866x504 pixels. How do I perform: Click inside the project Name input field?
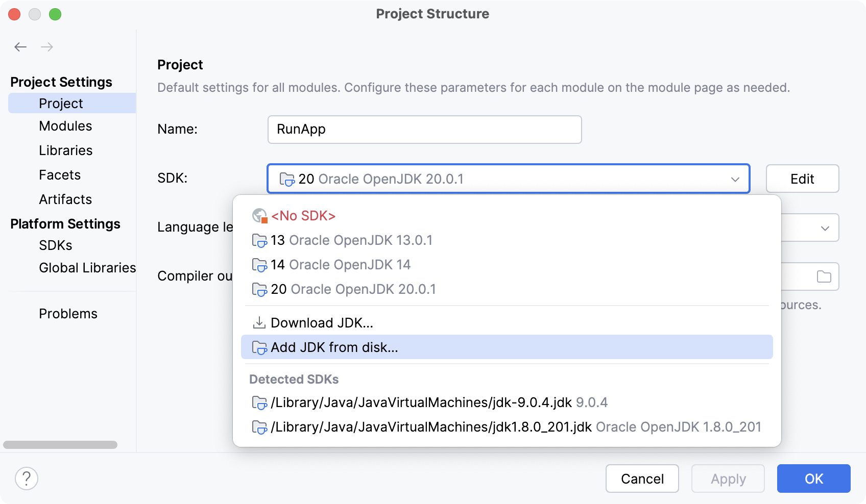pyautogui.click(x=424, y=129)
